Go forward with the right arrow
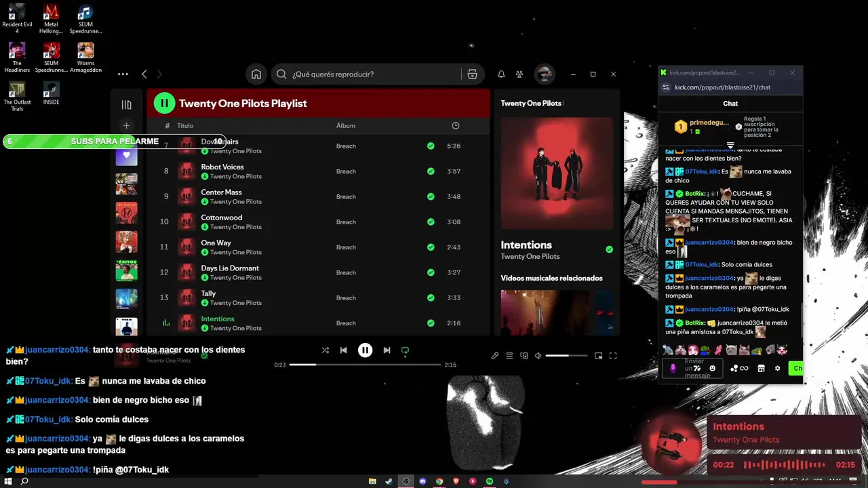The width and height of the screenshot is (868, 488). 159,74
